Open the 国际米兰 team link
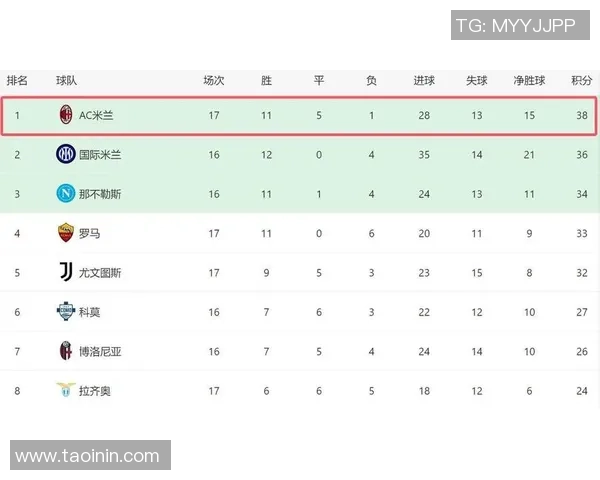Image resolution: width=600 pixels, height=480 pixels. (100, 155)
